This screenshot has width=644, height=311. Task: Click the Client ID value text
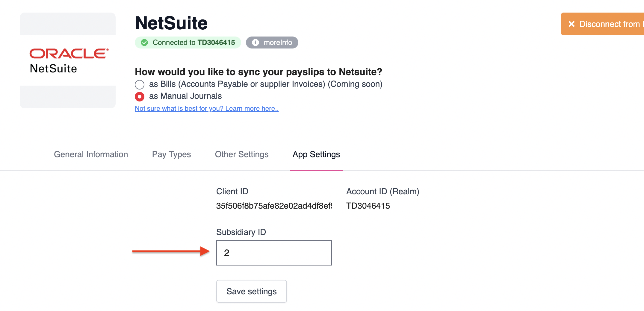[x=274, y=206]
